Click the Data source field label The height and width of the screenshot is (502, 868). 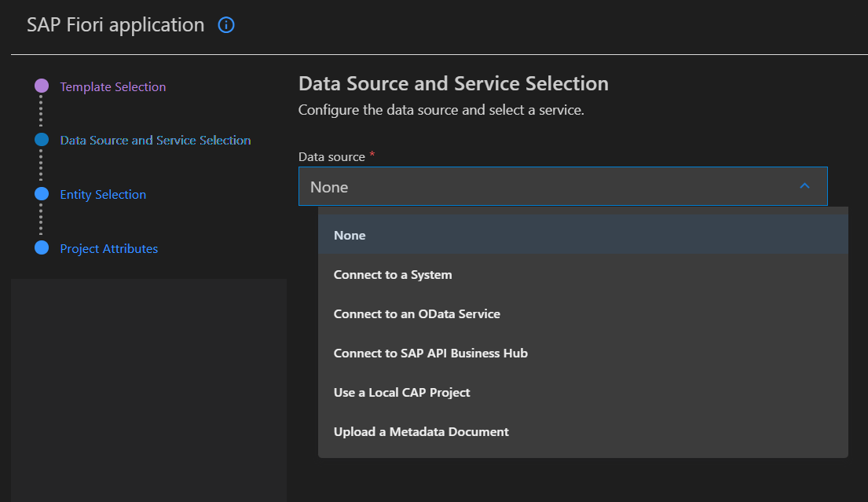[x=331, y=156]
